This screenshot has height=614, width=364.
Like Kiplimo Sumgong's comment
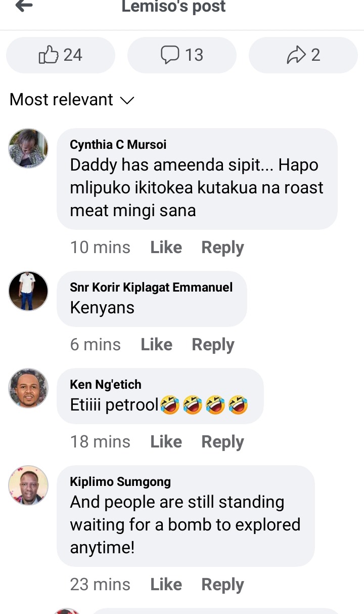pyautogui.click(x=166, y=585)
